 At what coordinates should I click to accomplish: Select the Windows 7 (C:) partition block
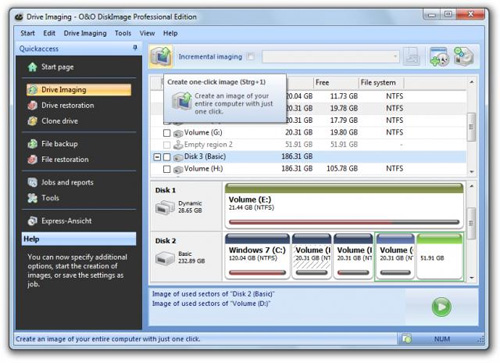tap(257, 256)
